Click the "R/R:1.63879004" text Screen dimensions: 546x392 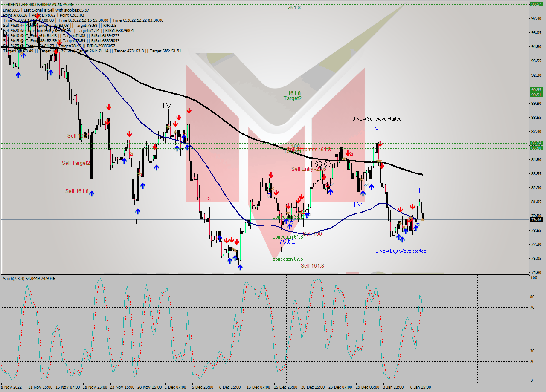119,30
